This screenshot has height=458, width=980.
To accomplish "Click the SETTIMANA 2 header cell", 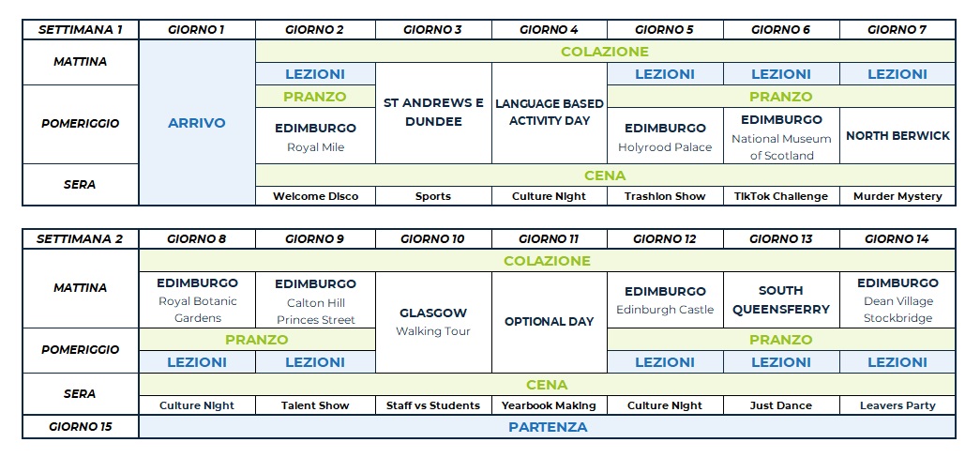I will click(81, 238).
